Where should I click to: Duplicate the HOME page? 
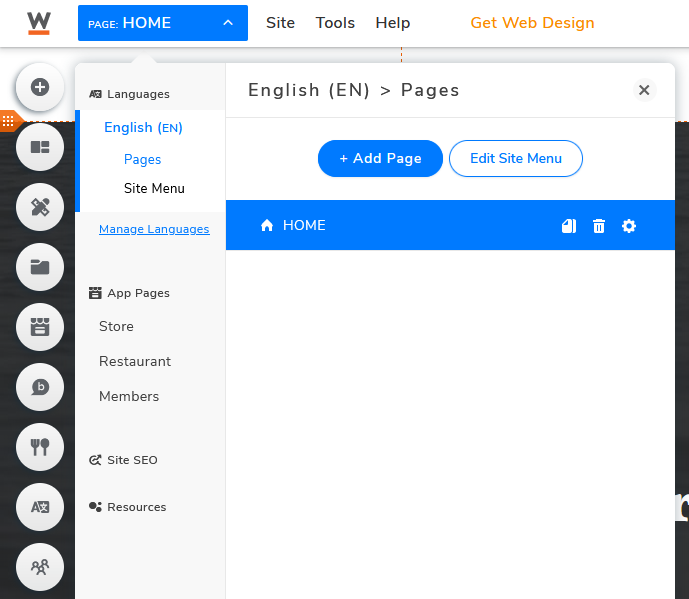point(569,226)
